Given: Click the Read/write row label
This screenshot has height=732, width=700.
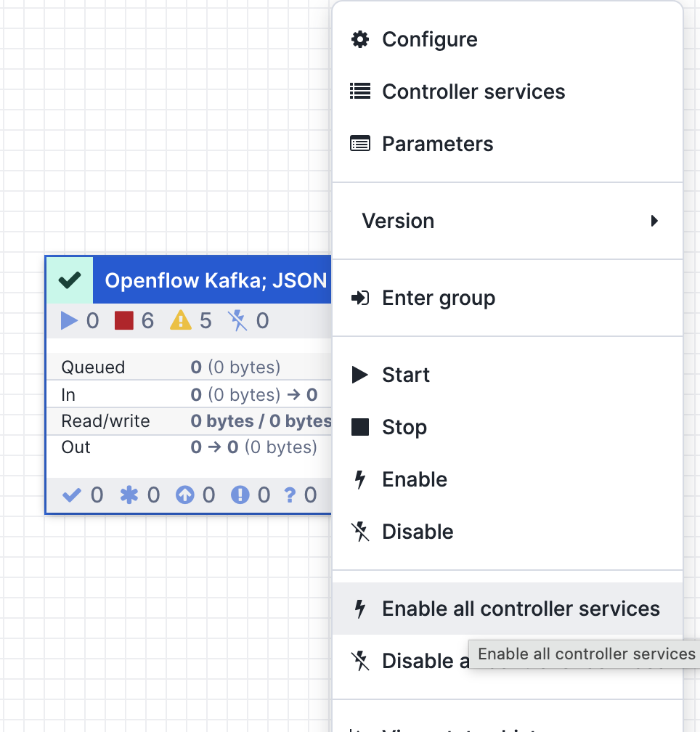Looking at the screenshot, I should click(105, 421).
